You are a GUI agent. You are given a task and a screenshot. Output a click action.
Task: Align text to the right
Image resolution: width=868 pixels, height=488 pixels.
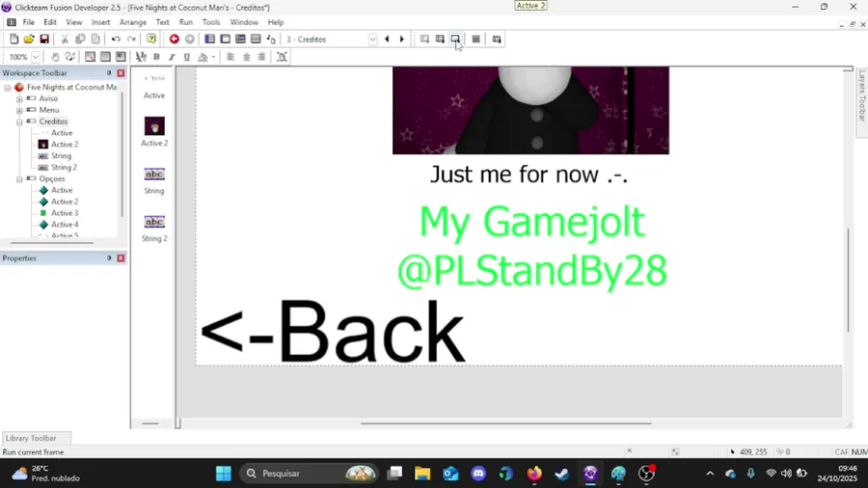point(261,57)
